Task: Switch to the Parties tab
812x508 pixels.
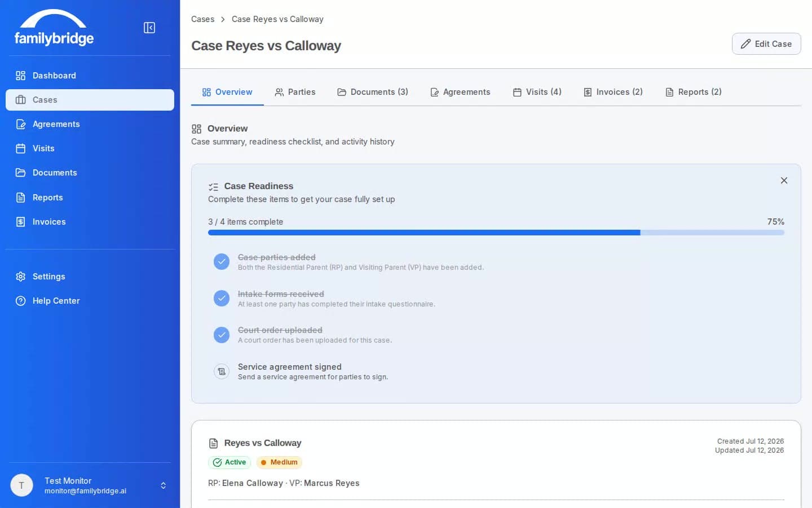Action: click(x=295, y=92)
